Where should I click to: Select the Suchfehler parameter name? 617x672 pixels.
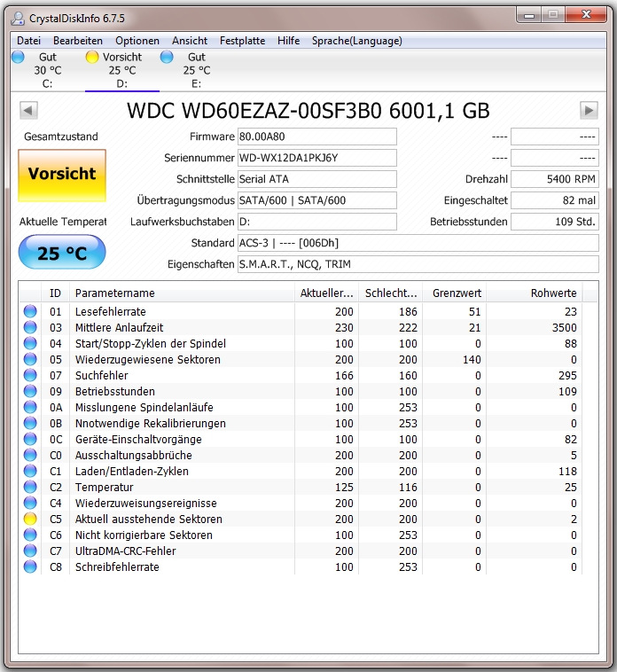(102, 375)
